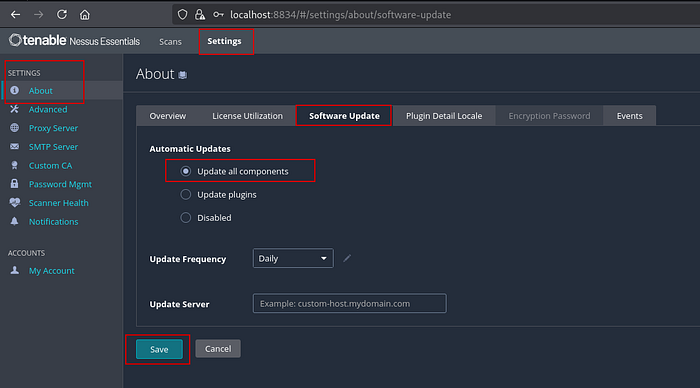Open the Scans top navigation item
700x388 pixels.
[170, 42]
